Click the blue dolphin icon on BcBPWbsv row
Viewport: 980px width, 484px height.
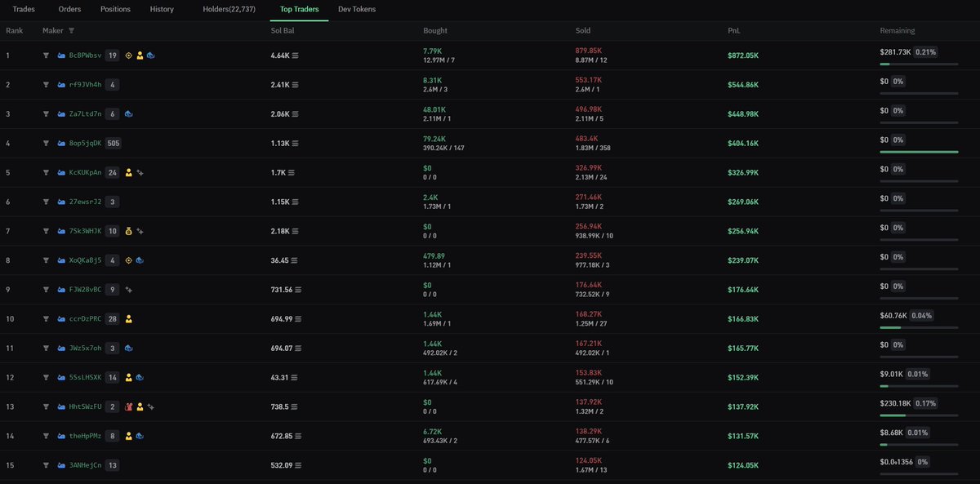tap(151, 56)
